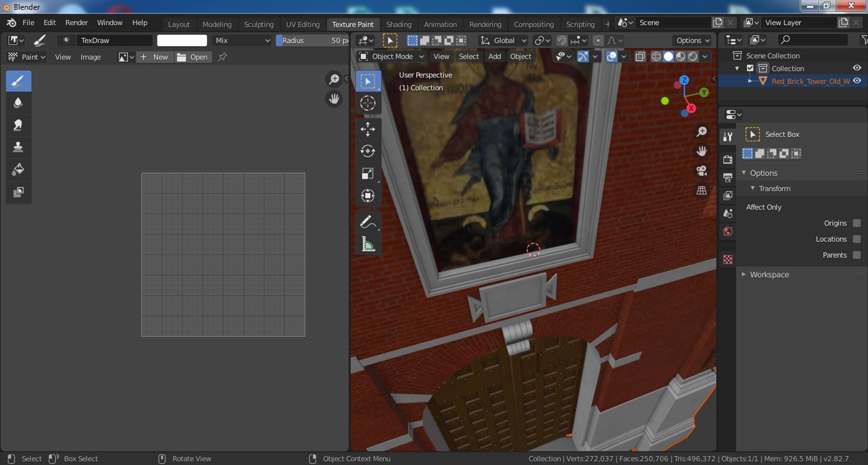Select the Soften tool in image editor
Viewport: 868px width, 465px height.
click(19, 103)
